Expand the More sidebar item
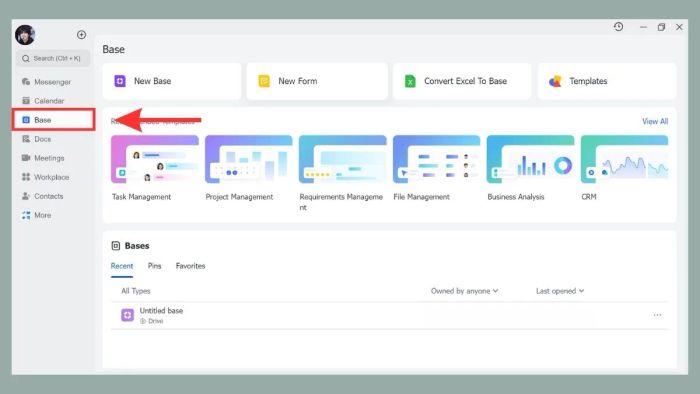Viewport: 700px width, 394px height. [37, 215]
